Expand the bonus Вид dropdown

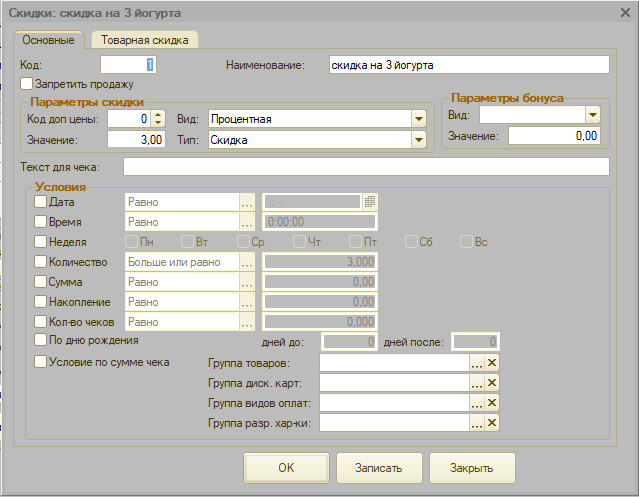592,115
